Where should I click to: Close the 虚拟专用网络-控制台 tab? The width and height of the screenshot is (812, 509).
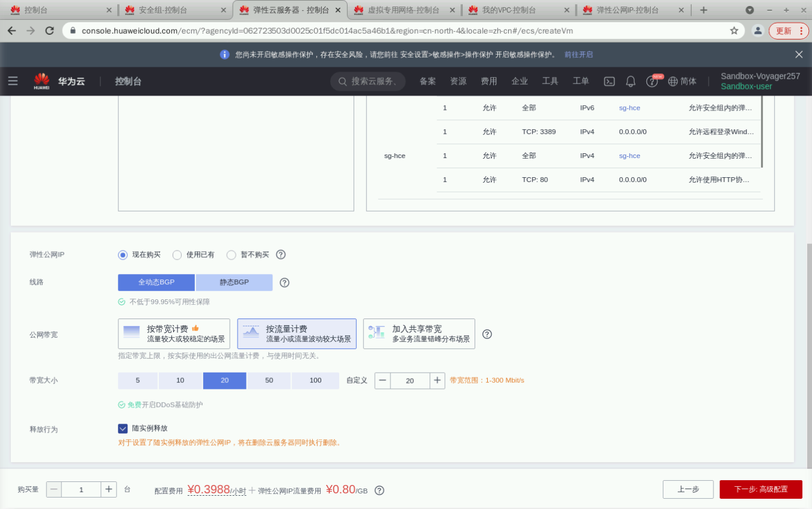[452, 10]
